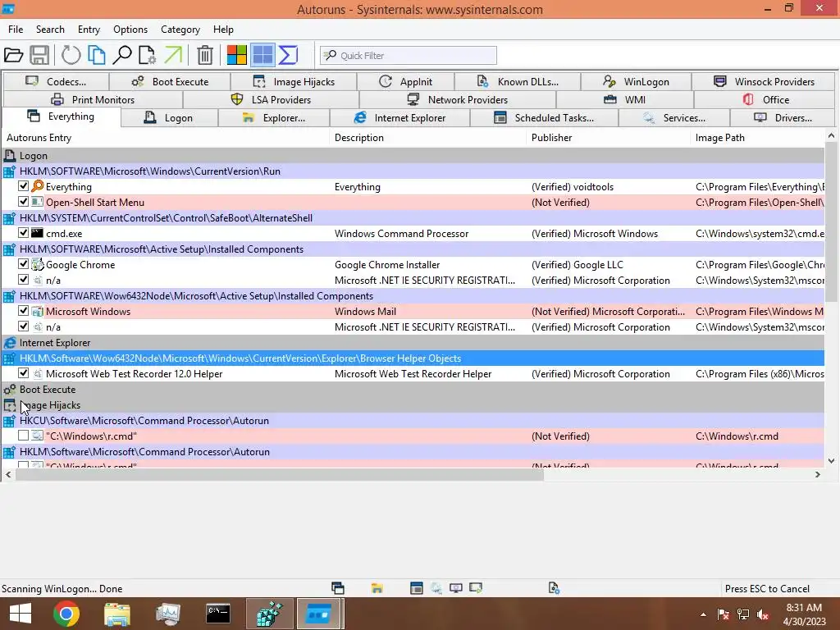This screenshot has width=840, height=630.
Task: Click the Open file toolbar icon
Action: (x=13, y=55)
